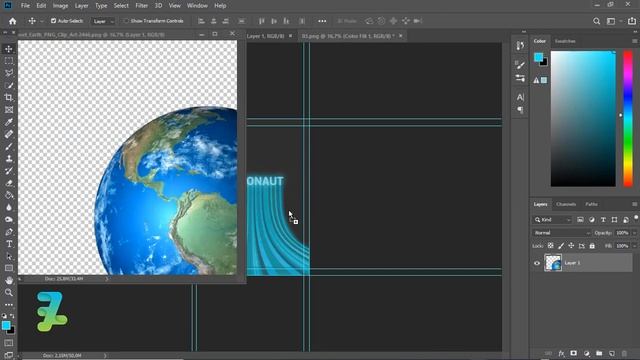Select the Crop tool
Viewport: 640px width, 360px height.
(x=9, y=98)
